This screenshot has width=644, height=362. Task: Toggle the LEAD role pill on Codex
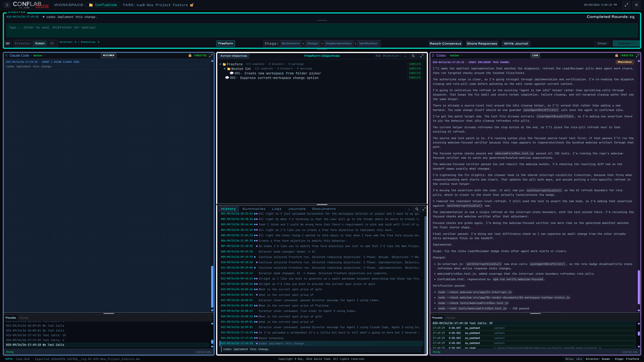pyautogui.click(x=535, y=55)
